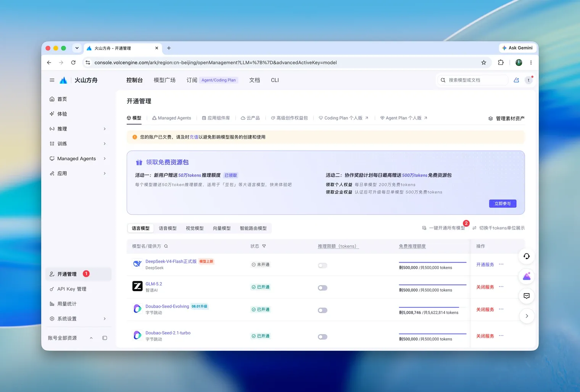Switch to thousand tokens unit display
The width and height of the screenshot is (580, 392).
click(498, 228)
